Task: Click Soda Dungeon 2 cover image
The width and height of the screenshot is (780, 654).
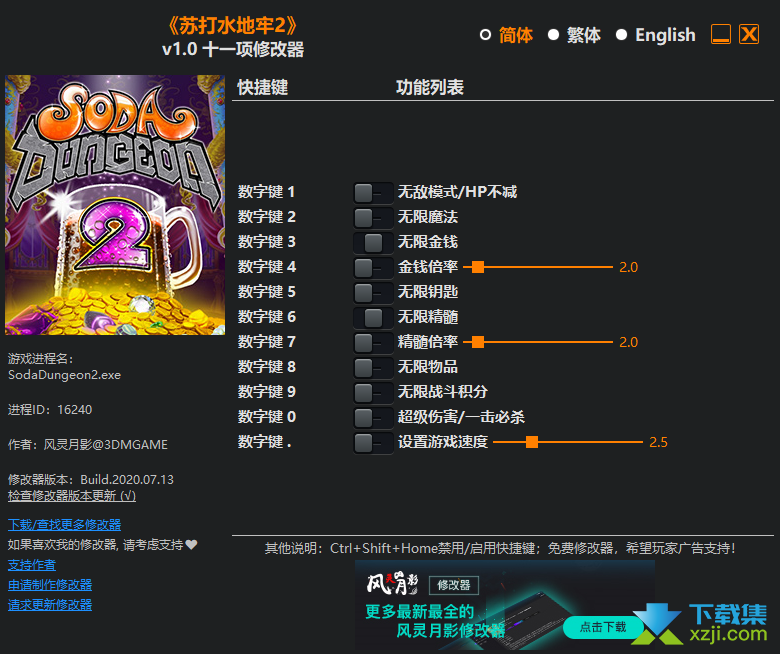Action: 115,205
